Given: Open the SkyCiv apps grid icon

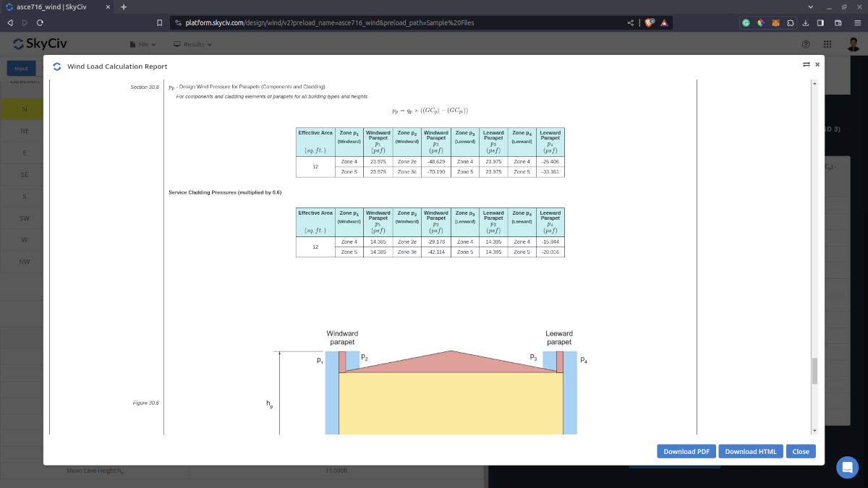Looking at the screenshot, I should pos(827,44).
